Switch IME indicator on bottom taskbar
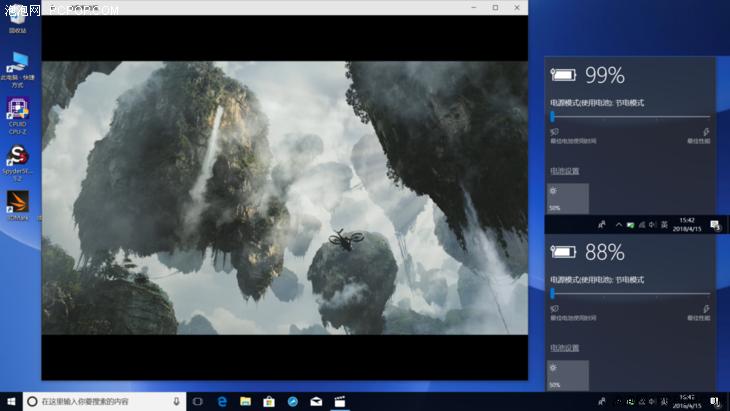The height and width of the screenshot is (411, 730). coord(664,402)
